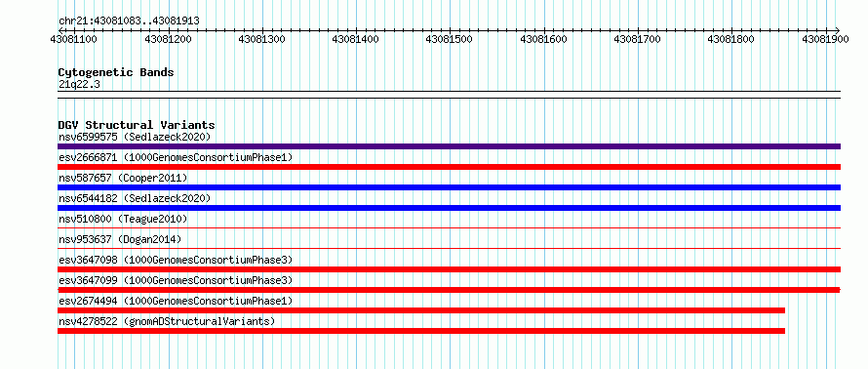This screenshot has width=868, height=369.
Task: Click the chr21:43081083..43081913 coordinate label
Action: coord(129,20)
